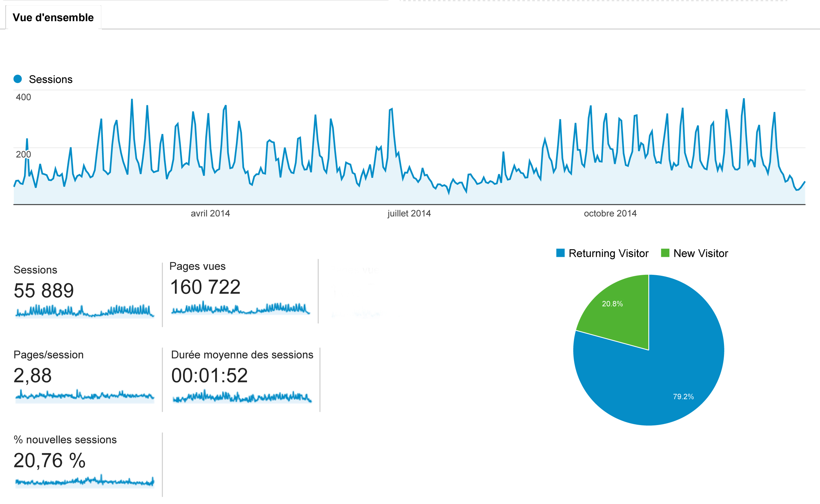Click the Returning Visitor legend label
Image resolution: width=820 pixels, height=504 pixels.
coord(608,253)
